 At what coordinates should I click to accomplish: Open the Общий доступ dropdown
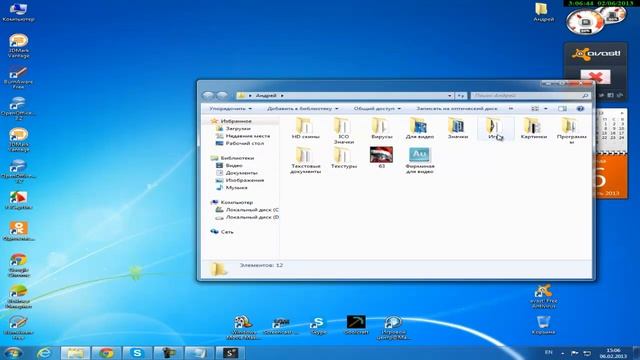click(377, 109)
